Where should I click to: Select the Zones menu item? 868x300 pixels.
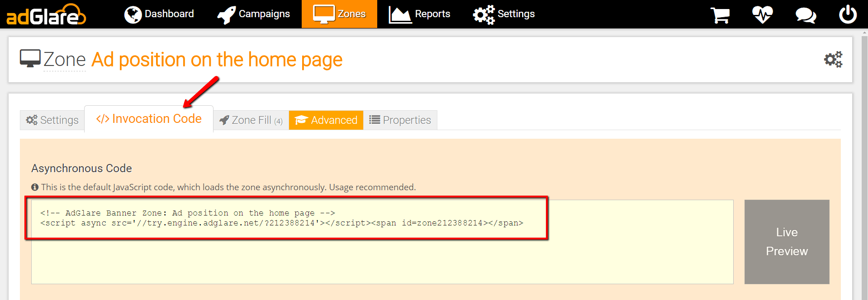pyautogui.click(x=339, y=14)
